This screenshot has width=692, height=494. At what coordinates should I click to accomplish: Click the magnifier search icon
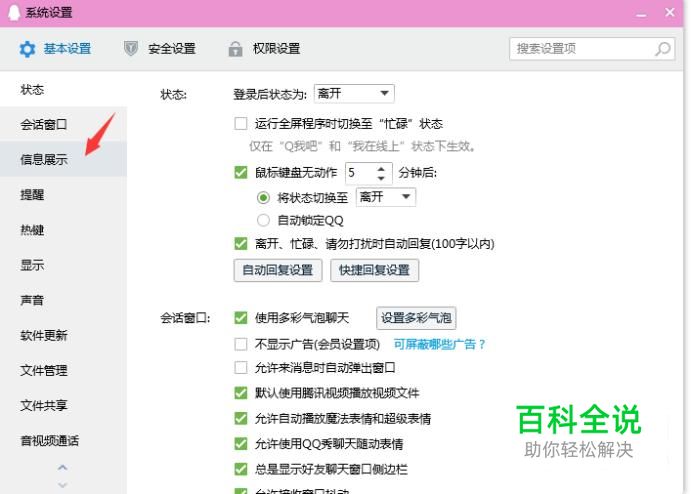pyautogui.click(x=662, y=49)
